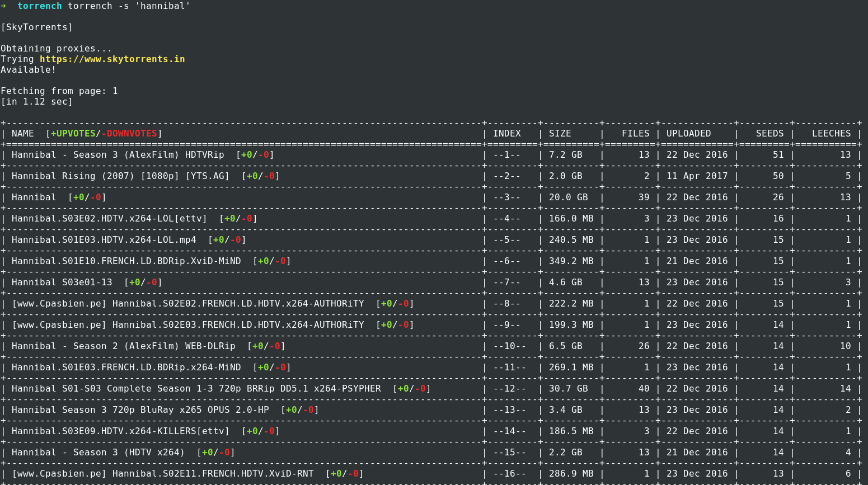The height and width of the screenshot is (485, 868).
Task: Click the upload date 11 Apr 2017
Action: (x=697, y=176)
